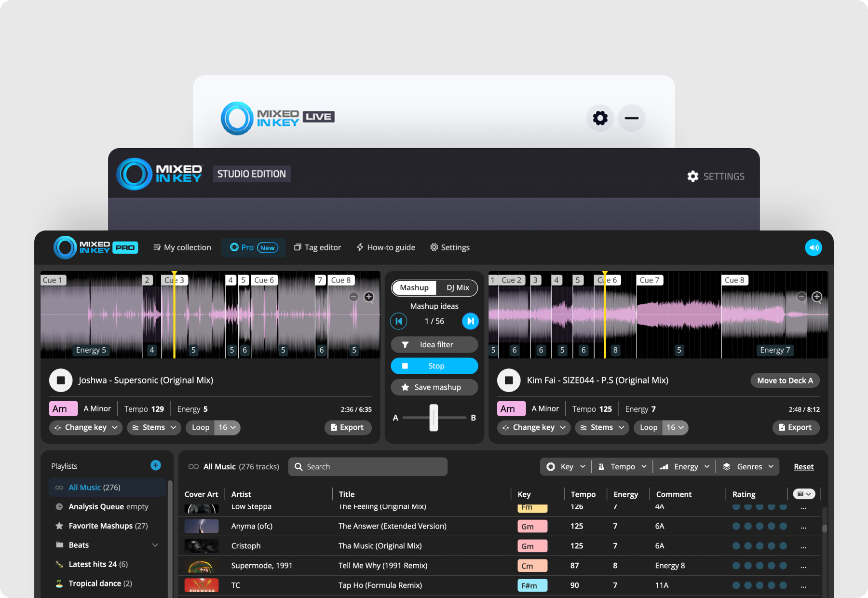The image size is (868, 598).
Task: Minimize the Mixed In Key Live panel
Action: point(632,118)
